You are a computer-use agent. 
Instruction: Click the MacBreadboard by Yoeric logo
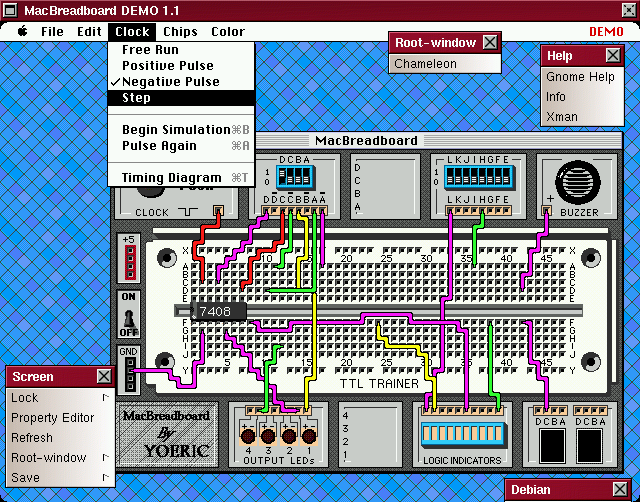[167, 434]
